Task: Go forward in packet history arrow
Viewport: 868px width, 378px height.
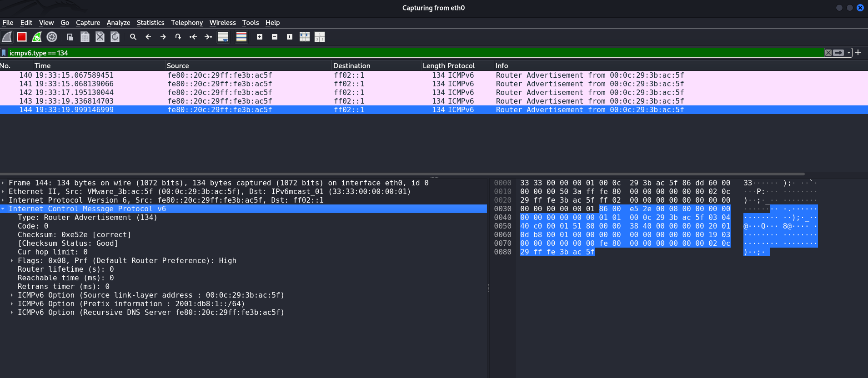Action: (x=163, y=37)
